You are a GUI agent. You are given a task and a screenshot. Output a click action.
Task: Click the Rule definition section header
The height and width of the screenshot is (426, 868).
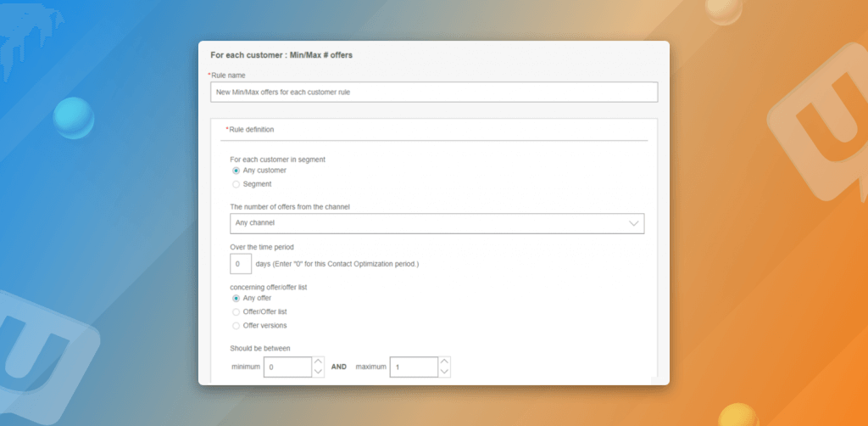251,130
